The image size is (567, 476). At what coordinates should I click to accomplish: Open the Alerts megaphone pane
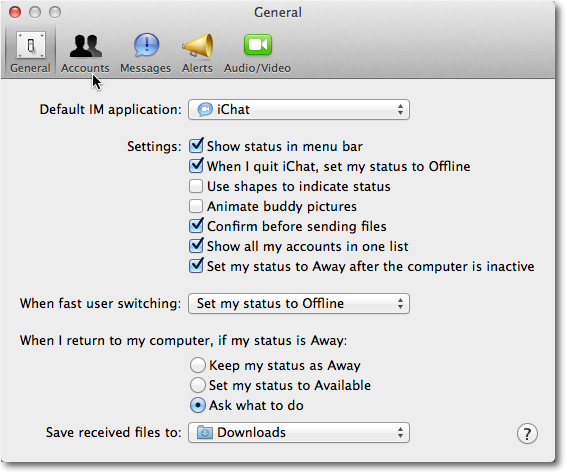click(197, 52)
